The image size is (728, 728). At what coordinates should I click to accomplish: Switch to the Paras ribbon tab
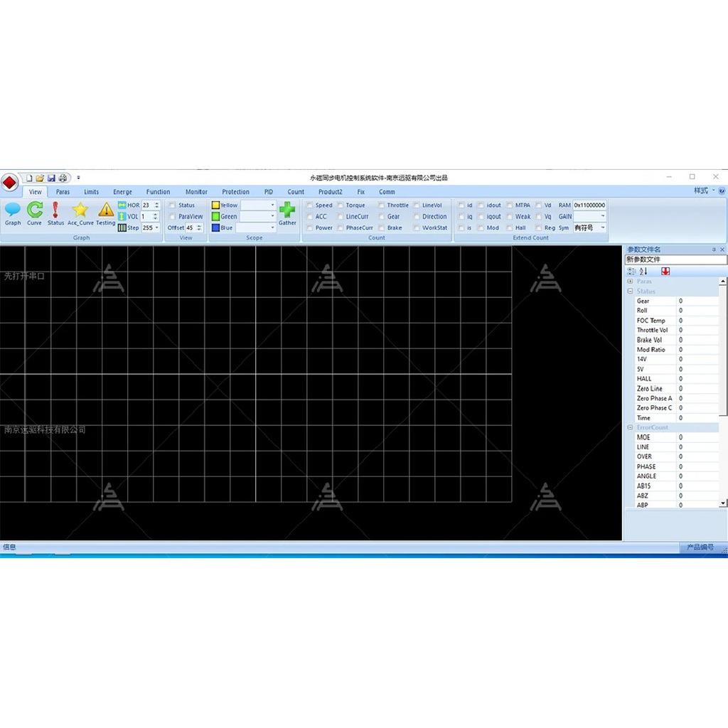point(63,192)
